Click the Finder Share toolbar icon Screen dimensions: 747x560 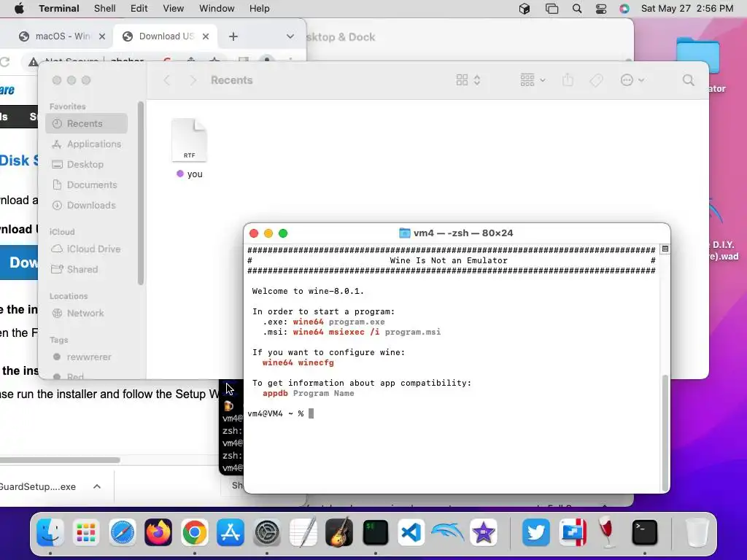click(x=568, y=79)
